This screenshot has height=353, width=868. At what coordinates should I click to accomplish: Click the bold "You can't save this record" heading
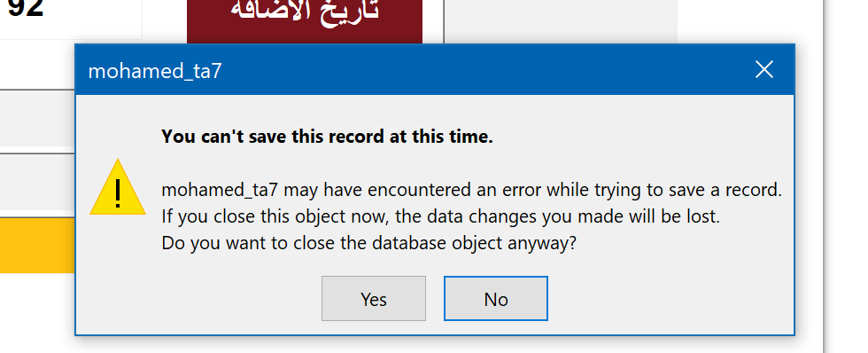[x=327, y=137]
